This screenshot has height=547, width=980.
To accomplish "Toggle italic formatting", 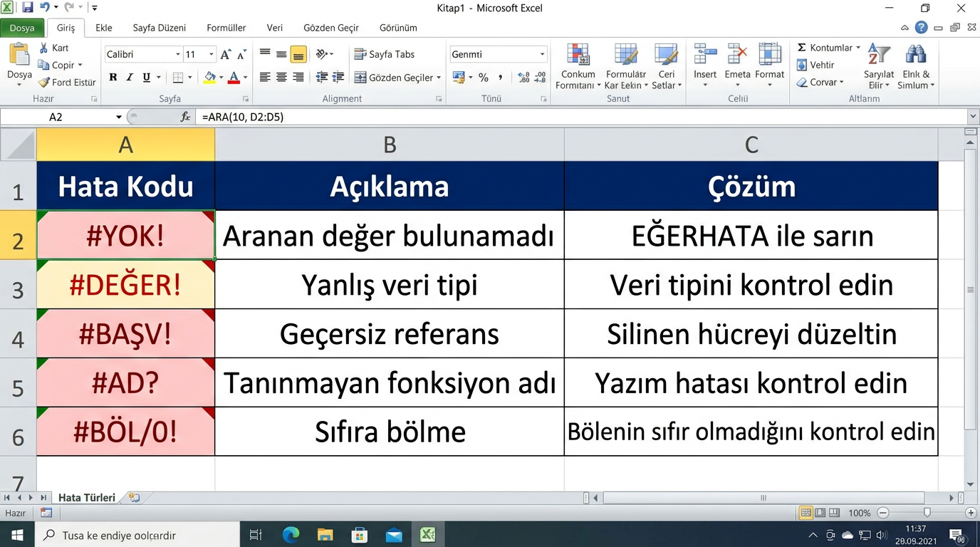I will (x=130, y=78).
